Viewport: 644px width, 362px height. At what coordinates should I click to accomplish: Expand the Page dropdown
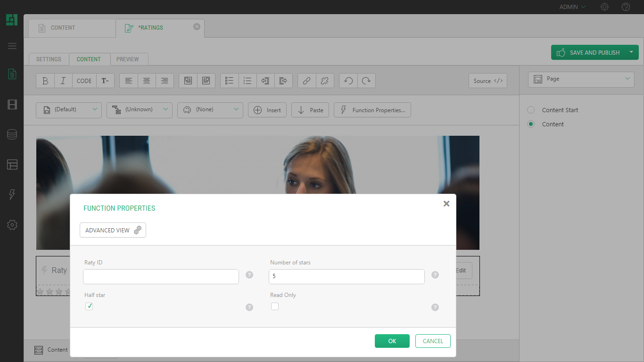581,79
